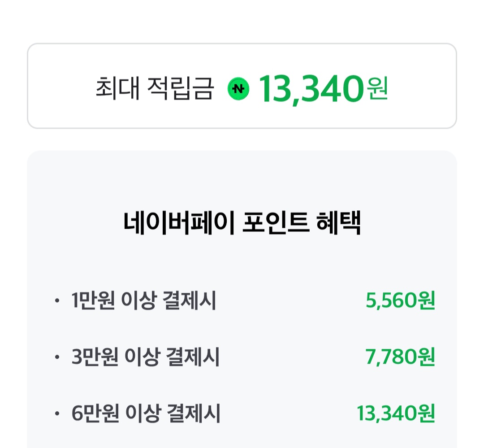Select the 네이버페이 포인트 혜택 heading

tap(242, 224)
